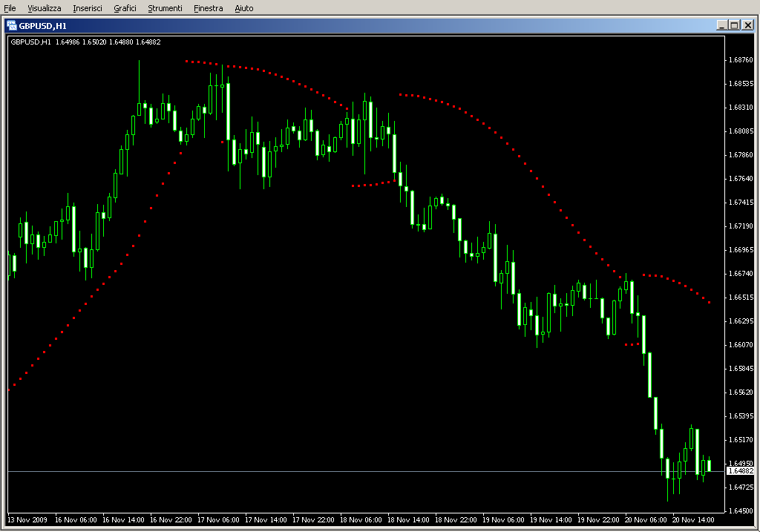Click the 20 Nov 14:00 time label

pos(693,520)
